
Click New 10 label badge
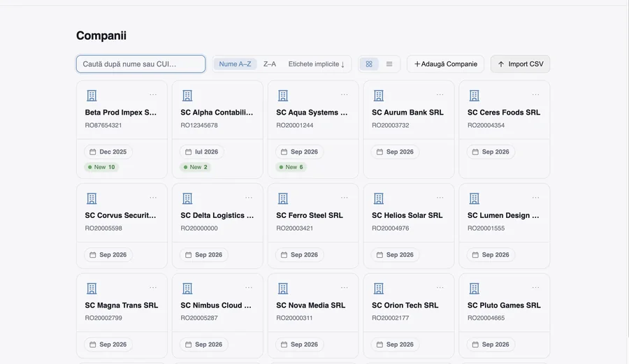click(x=101, y=167)
